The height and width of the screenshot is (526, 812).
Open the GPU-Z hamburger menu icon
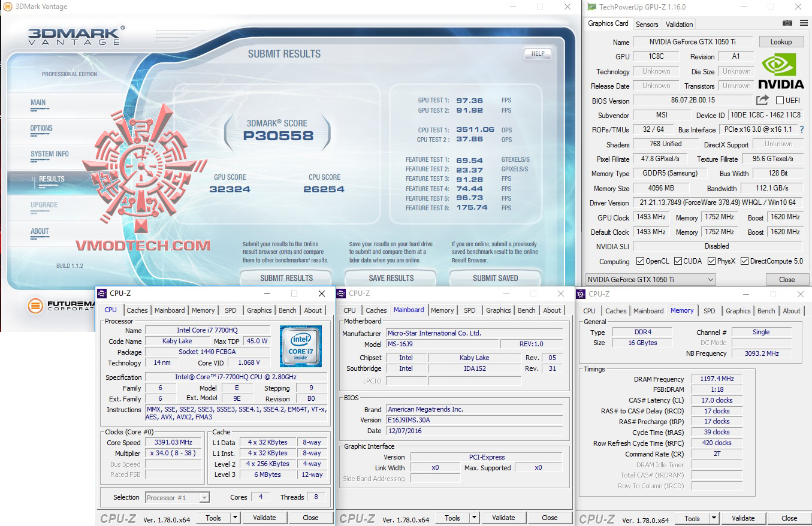click(x=803, y=23)
